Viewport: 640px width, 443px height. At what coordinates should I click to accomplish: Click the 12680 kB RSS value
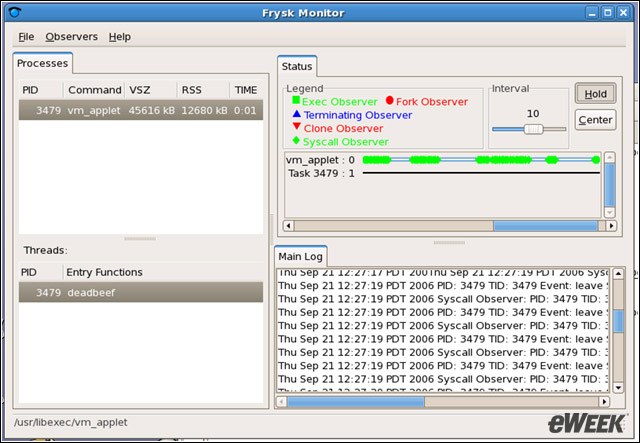pos(204,110)
